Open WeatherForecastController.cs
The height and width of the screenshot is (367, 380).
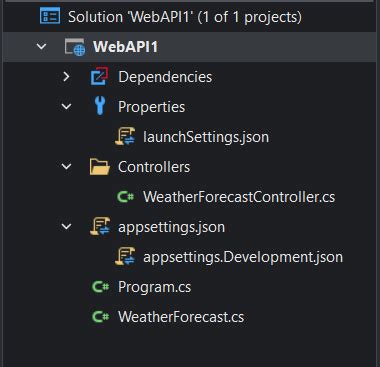(239, 197)
